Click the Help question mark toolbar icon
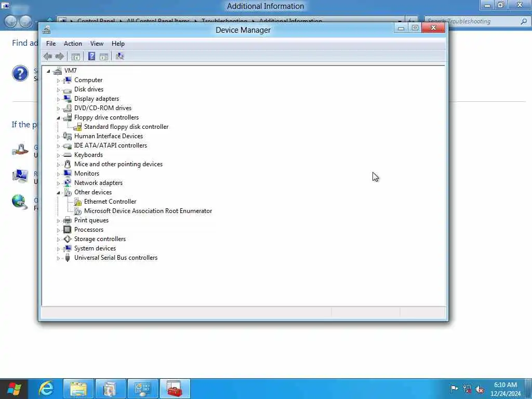Screen dimensions: 532x399 tap(91, 56)
